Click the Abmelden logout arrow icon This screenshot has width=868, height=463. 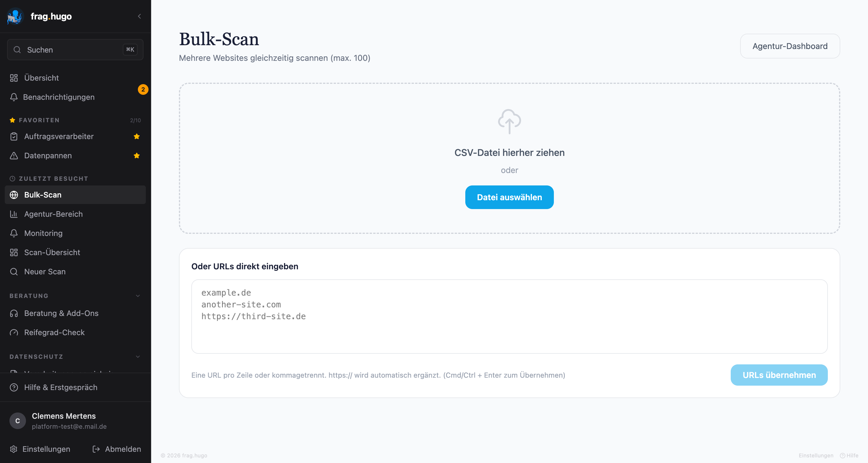[96, 449]
